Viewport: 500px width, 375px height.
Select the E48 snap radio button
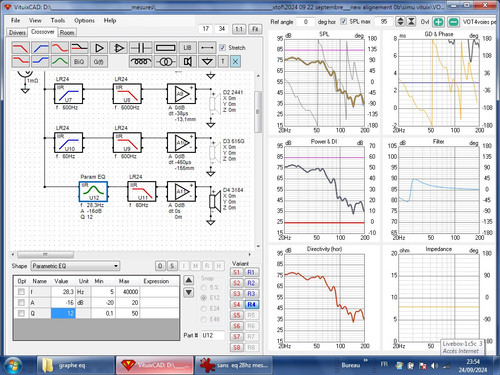pyautogui.click(x=203, y=319)
